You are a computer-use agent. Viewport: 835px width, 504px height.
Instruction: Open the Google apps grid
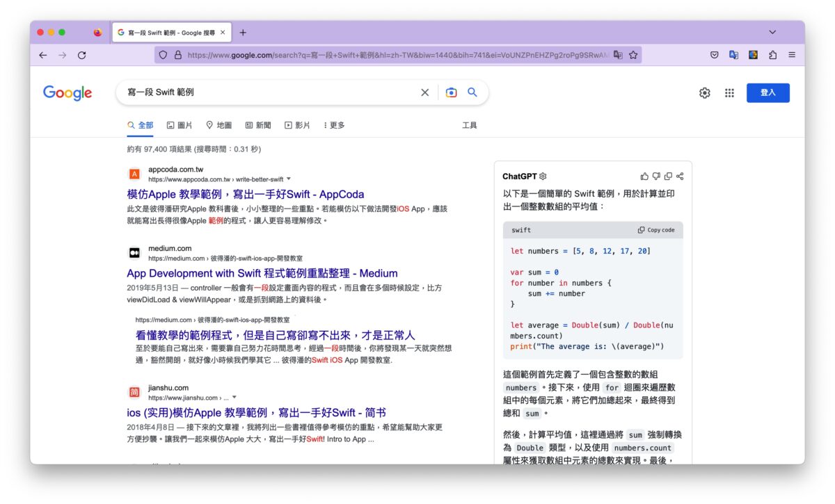click(729, 93)
